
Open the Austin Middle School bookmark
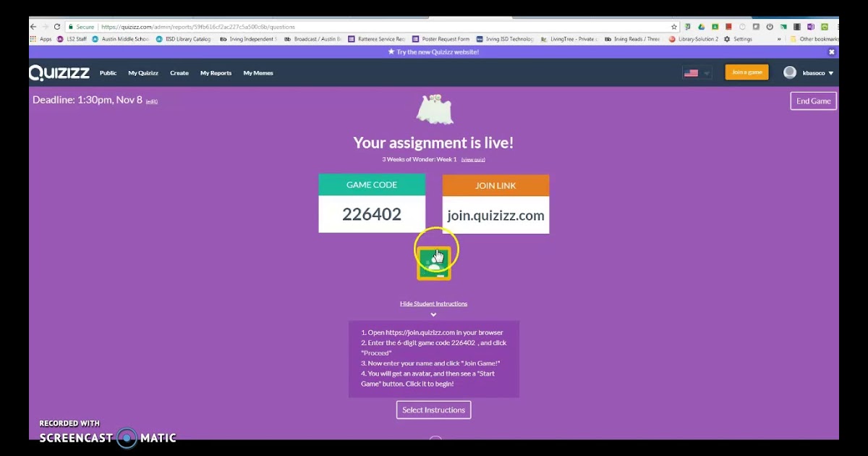tap(120, 39)
